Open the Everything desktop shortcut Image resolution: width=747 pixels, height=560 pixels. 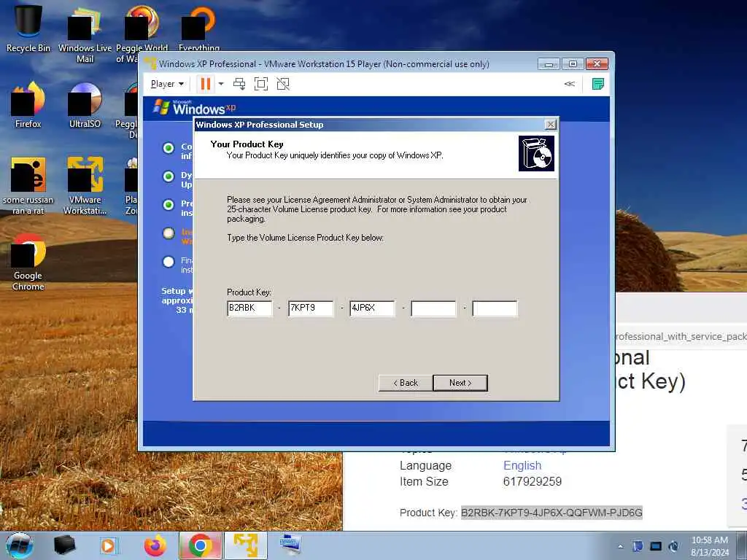[199, 27]
